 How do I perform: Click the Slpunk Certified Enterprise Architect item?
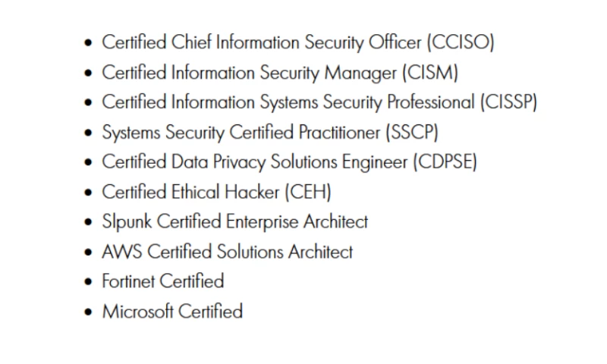click(x=234, y=221)
